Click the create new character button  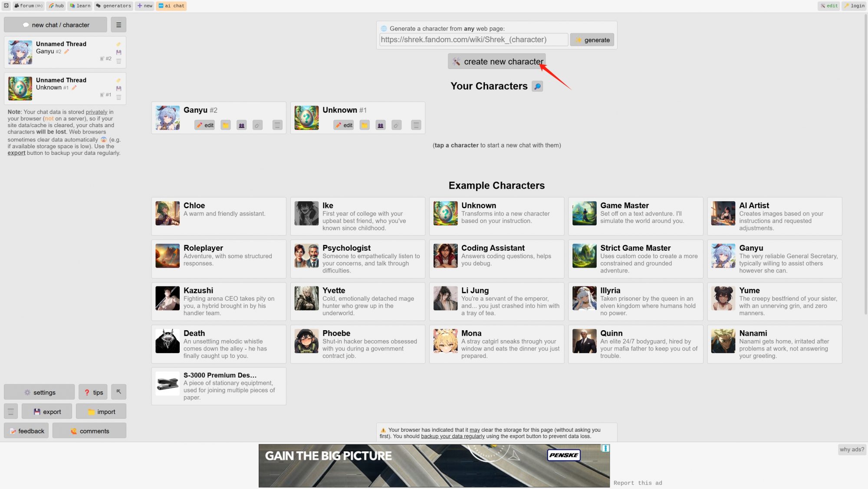pos(496,61)
